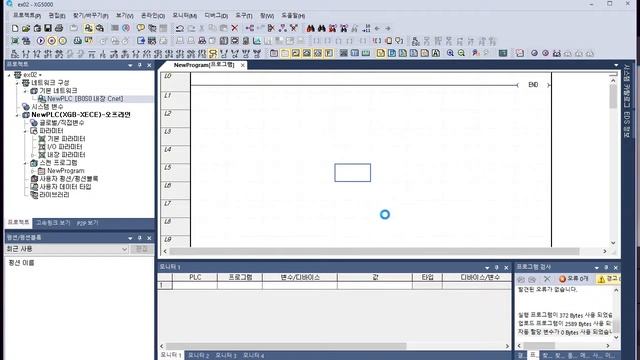
Task: Click the letter A page icon in toolbar
Action: [436, 53]
